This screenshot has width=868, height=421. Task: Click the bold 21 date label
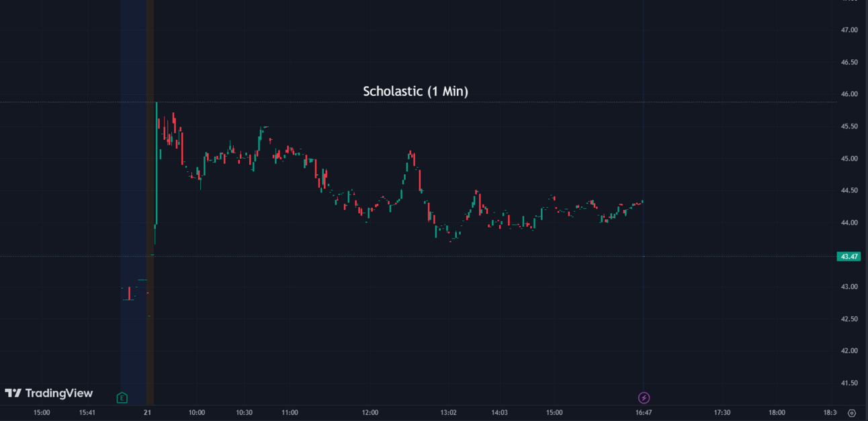[x=148, y=412]
